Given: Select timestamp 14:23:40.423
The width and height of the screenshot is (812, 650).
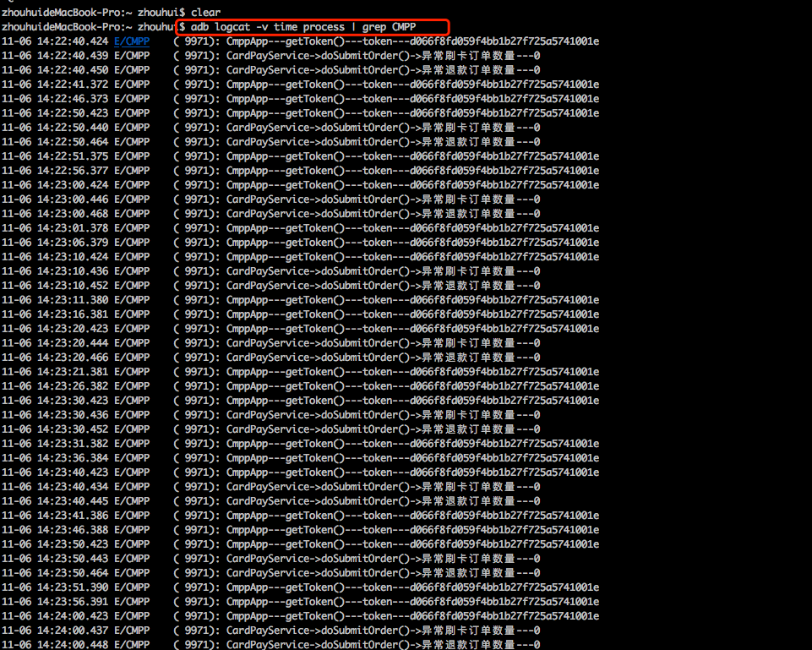Looking at the screenshot, I should pyautogui.click(x=73, y=472).
